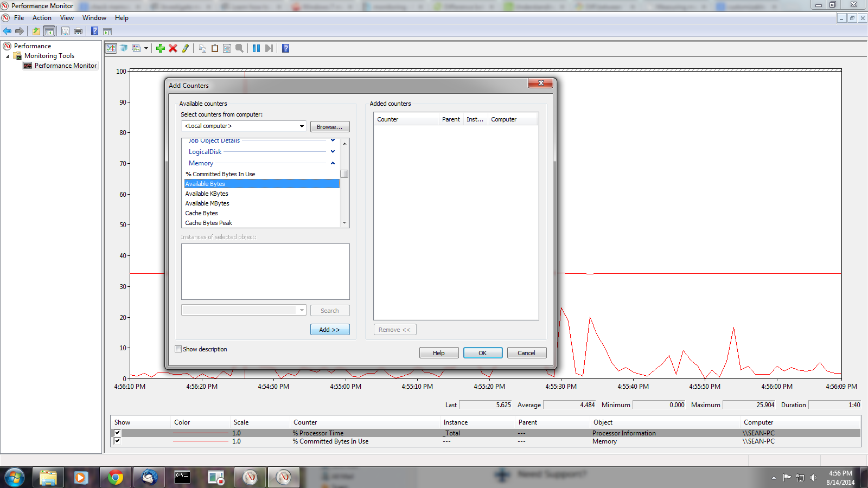The width and height of the screenshot is (868, 488).
Task: Click the graph toolbar Help icon
Action: (x=286, y=48)
